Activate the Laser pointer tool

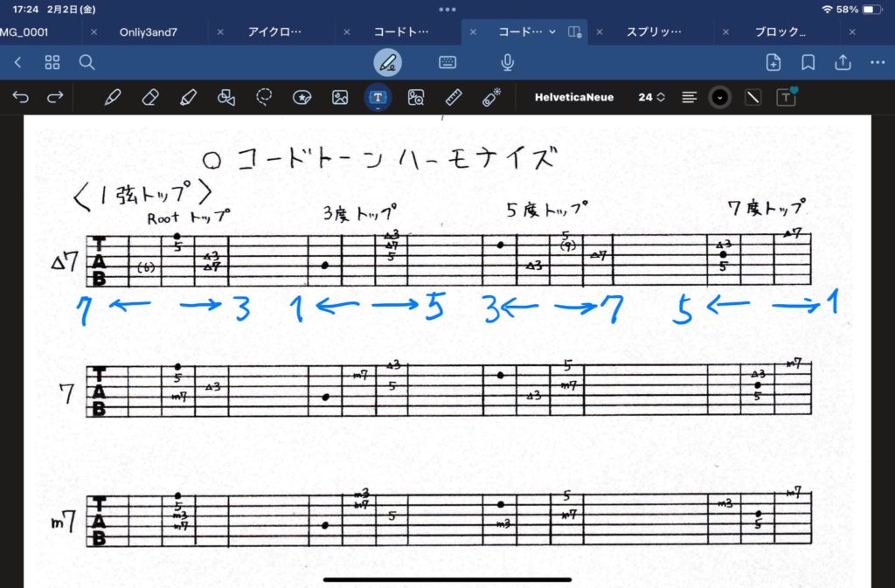point(491,97)
